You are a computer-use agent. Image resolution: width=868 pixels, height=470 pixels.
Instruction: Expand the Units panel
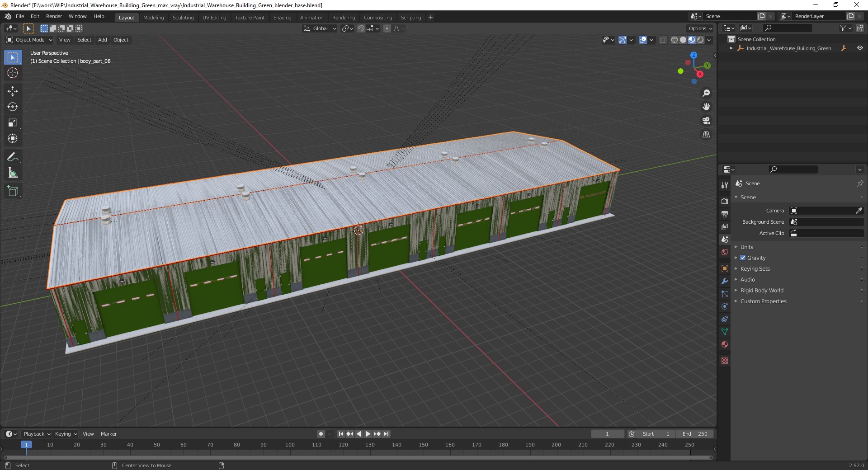click(x=746, y=247)
